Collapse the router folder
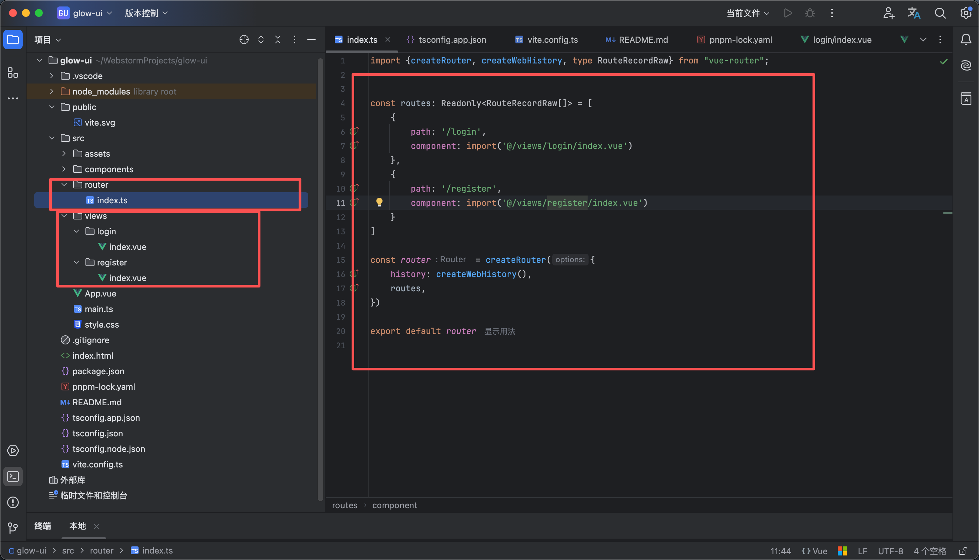The width and height of the screenshot is (979, 560). coord(64,185)
